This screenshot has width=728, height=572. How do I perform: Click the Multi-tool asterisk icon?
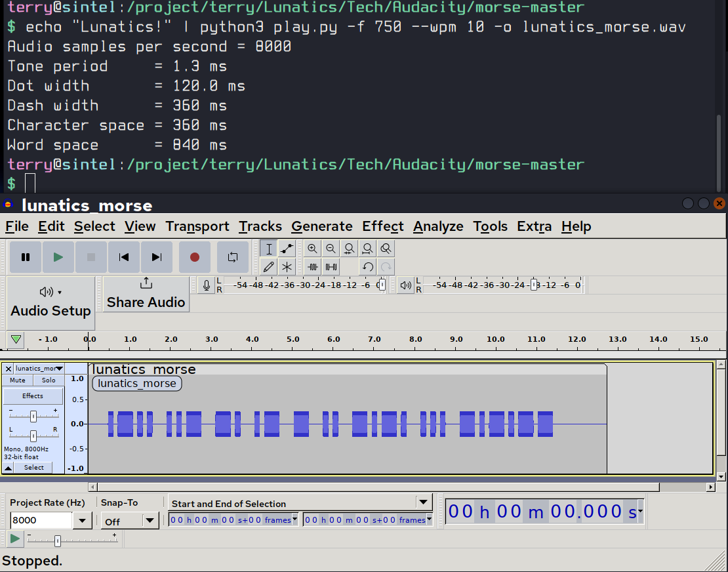point(287,267)
